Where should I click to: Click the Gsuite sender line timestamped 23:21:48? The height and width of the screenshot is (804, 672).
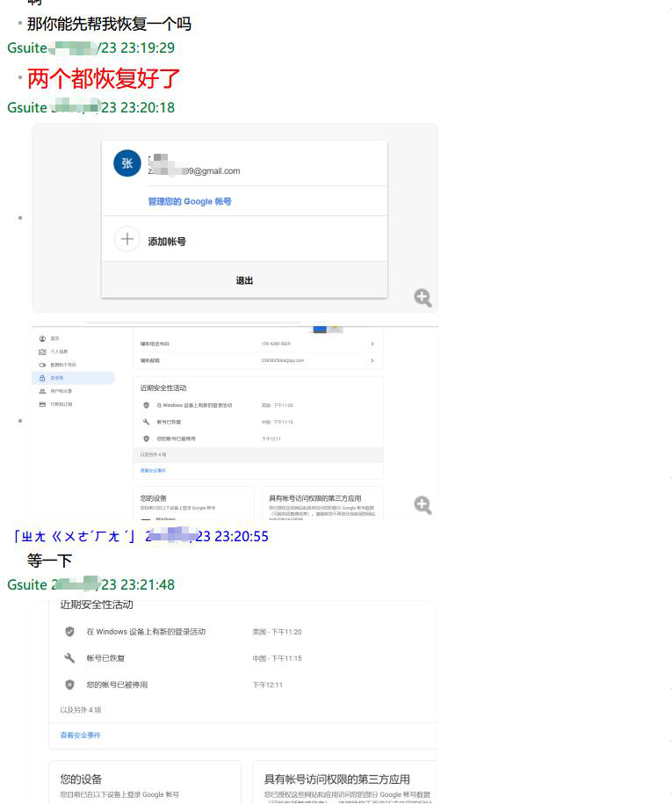click(x=90, y=584)
